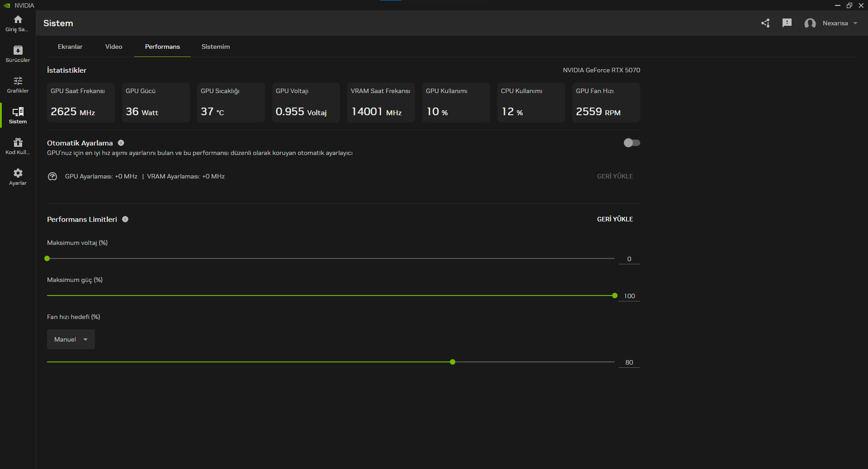Click the share icon in header
Viewport: 868px width, 469px height.
click(765, 23)
